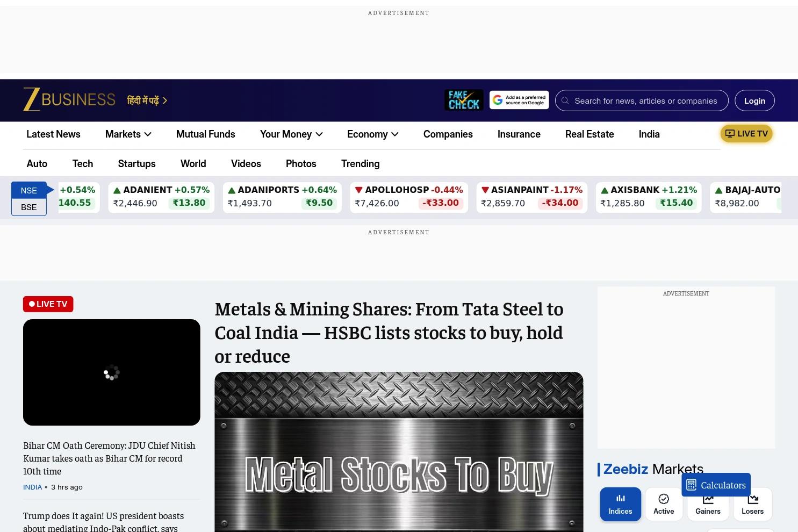Open the Metal Stocks To Buy image
This screenshot has height=532, width=798.
click(399, 452)
